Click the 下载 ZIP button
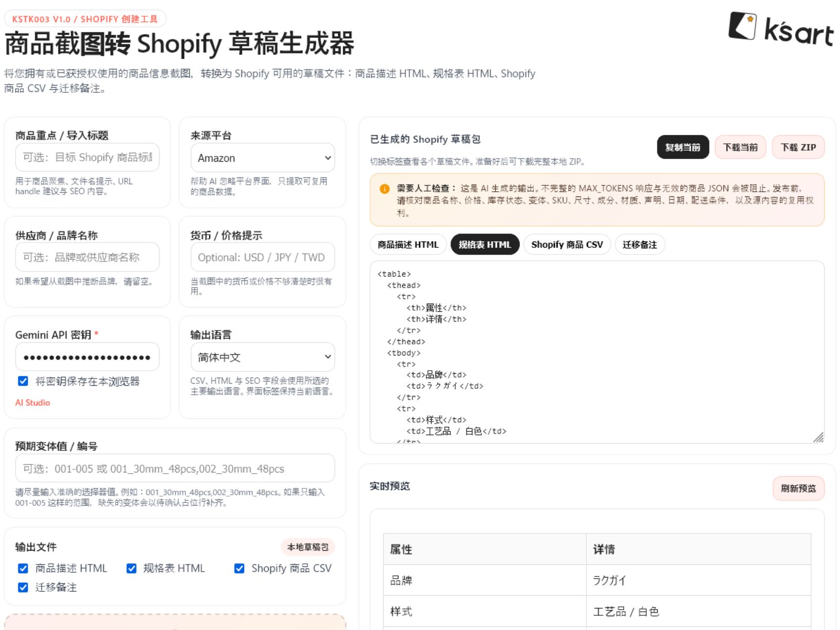The width and height of the screenshot is (840, 630). point(798,148)
